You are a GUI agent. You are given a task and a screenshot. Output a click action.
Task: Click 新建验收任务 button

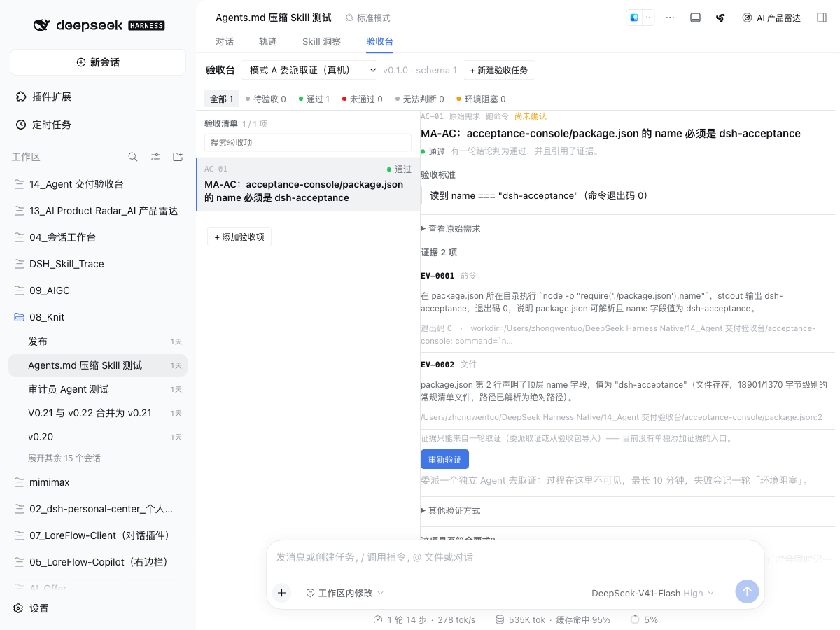[x=499, y=70]
